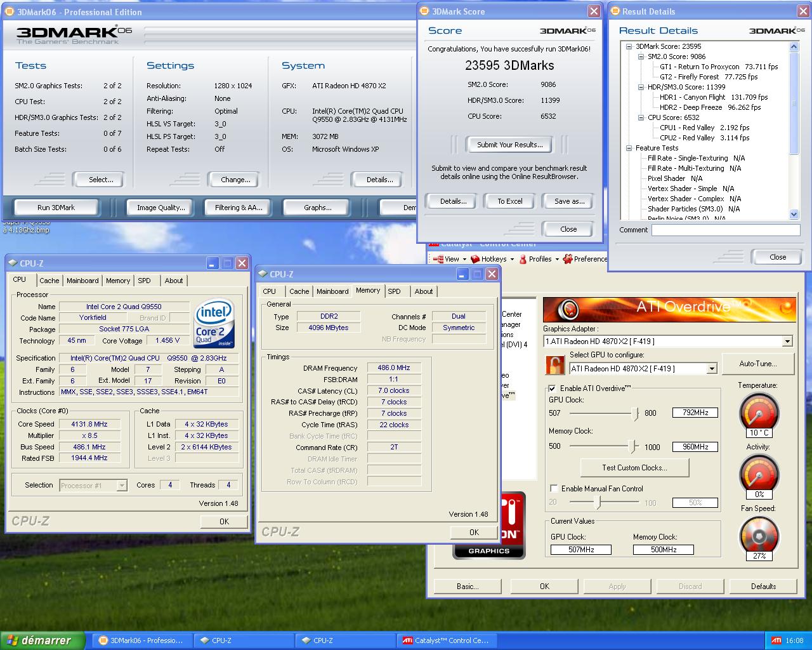The image size is (812, 650).
Task: Click OK button in CPU-Z Memory window
Action: (474, 533)
